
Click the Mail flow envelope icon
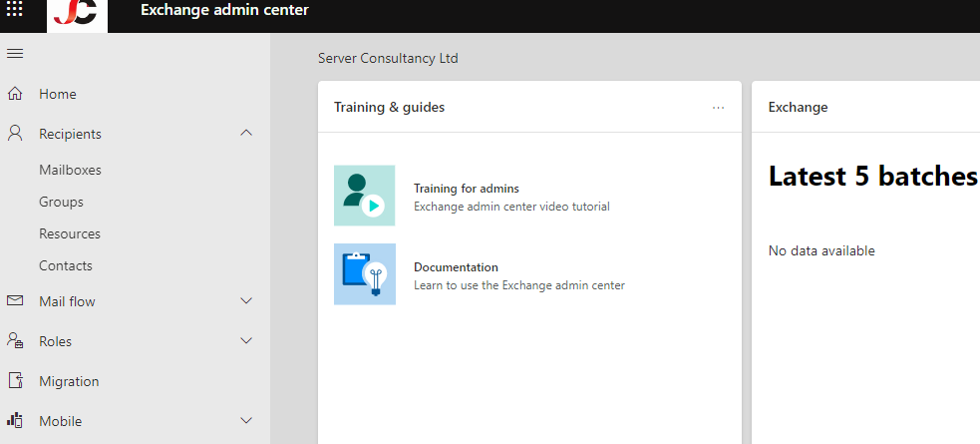(15, 300)
